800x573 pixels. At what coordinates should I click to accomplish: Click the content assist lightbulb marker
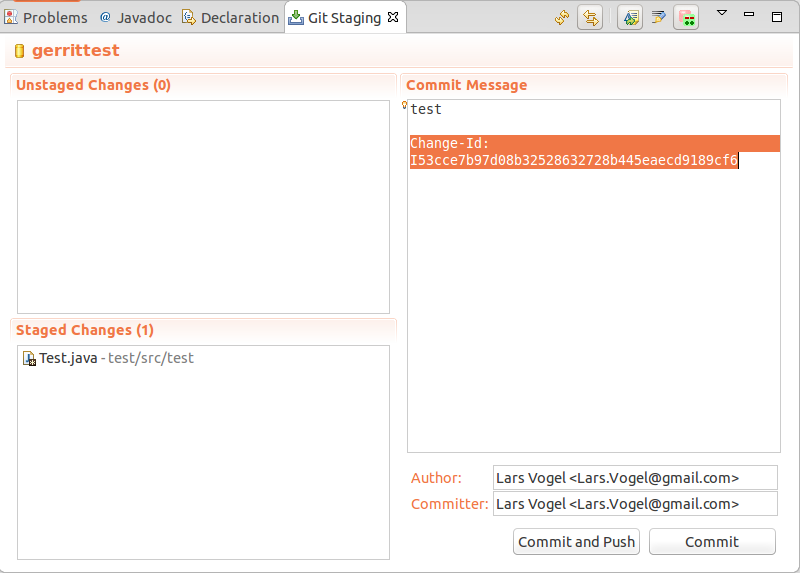coord(404,105)
